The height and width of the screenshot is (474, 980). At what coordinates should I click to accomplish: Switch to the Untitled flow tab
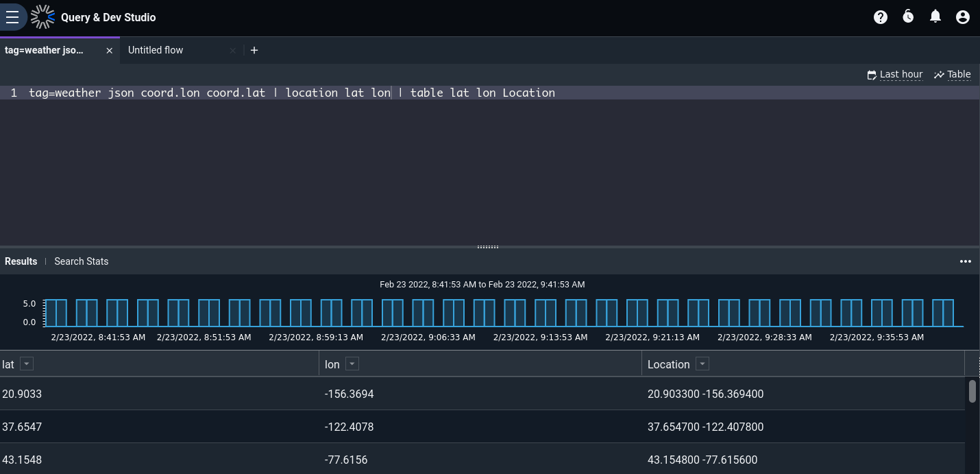click(x=156, y=50)
